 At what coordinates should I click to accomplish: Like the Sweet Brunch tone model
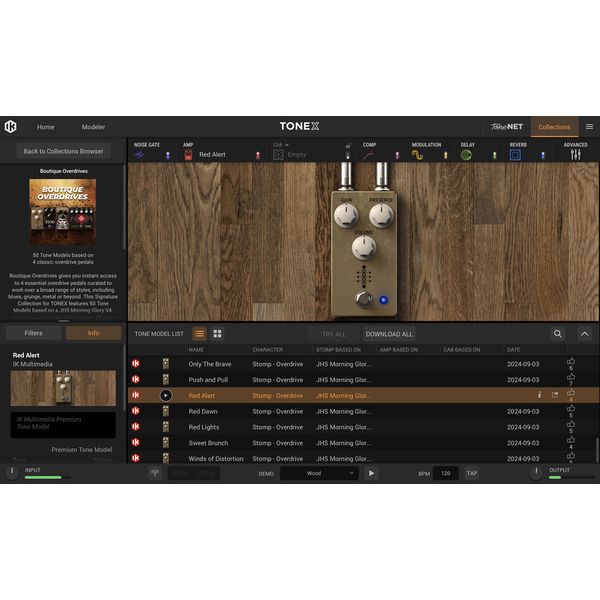point(571,440)
